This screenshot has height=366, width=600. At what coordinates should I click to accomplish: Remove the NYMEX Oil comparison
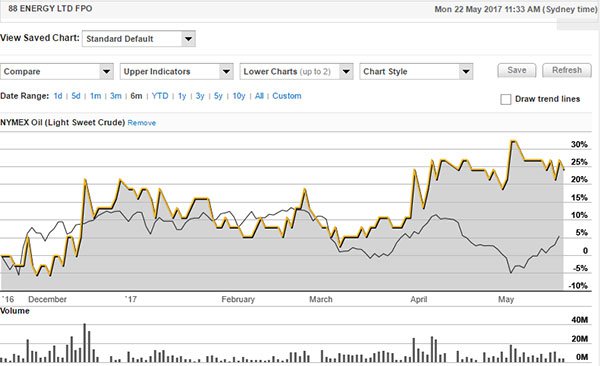tap(142, 123)
